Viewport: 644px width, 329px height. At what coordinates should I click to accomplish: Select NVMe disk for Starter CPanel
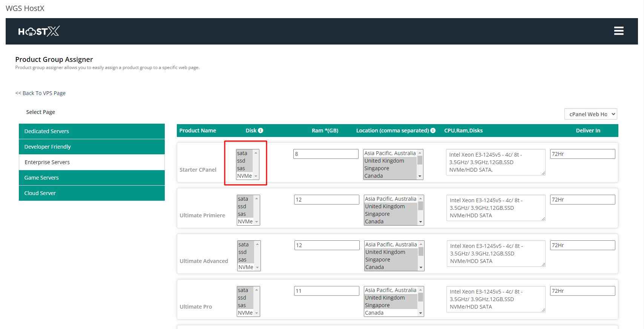pos(244,176)
